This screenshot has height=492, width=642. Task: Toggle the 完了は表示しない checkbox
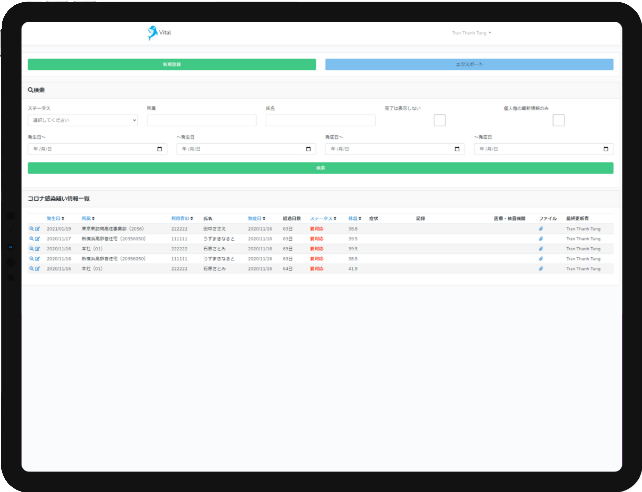click(x=439, y=121)
